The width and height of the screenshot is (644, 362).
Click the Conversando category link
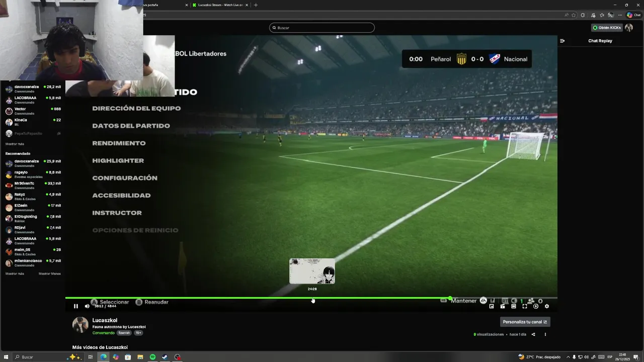pyautogui.click(x=103, y=333)
